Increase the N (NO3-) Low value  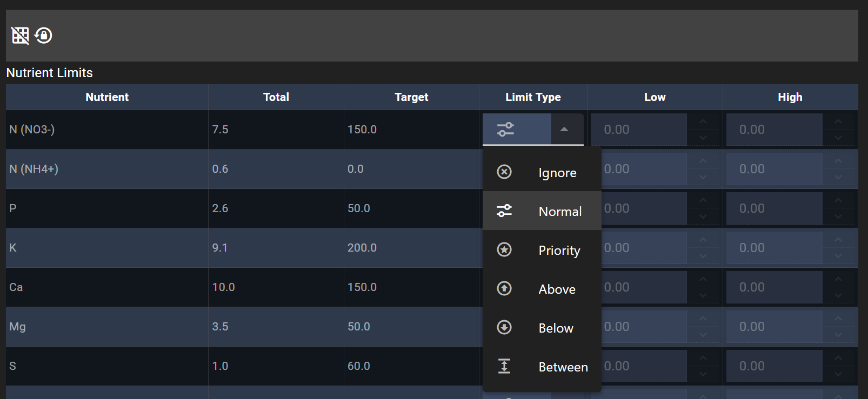point(703,122)
